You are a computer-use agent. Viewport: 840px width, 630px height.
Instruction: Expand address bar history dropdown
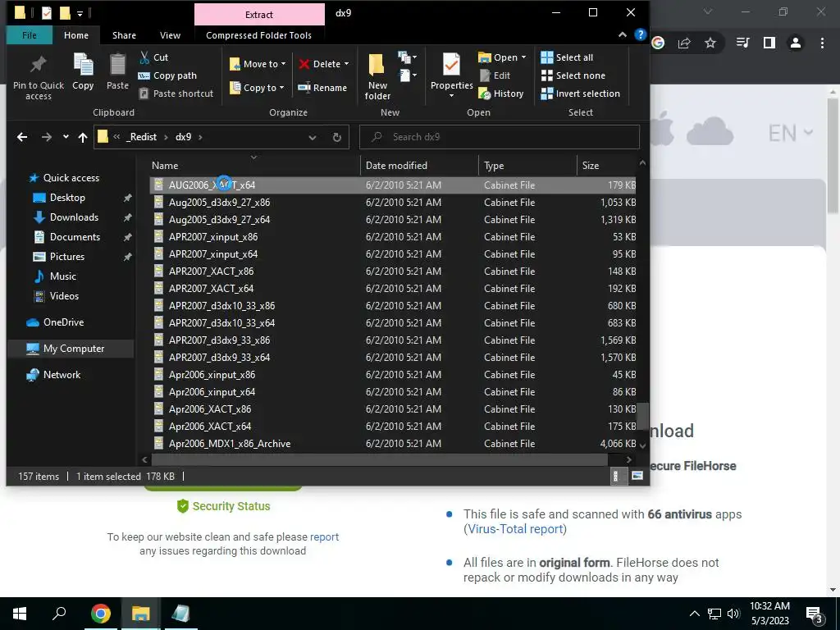[313, 137]
